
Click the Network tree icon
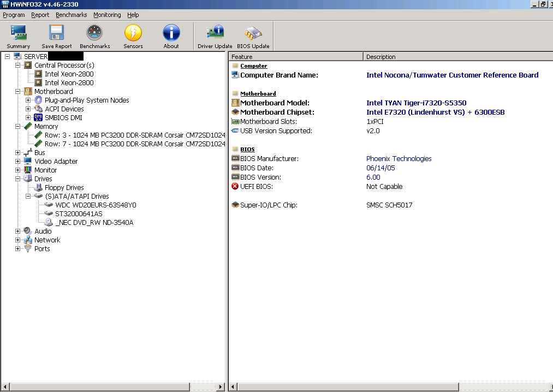[x=28, y=240]
